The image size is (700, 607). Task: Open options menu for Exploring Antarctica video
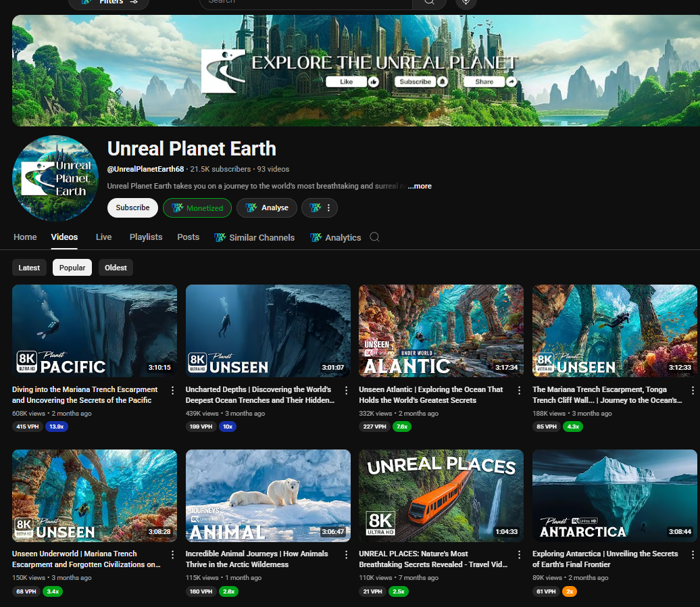point(693,554)
